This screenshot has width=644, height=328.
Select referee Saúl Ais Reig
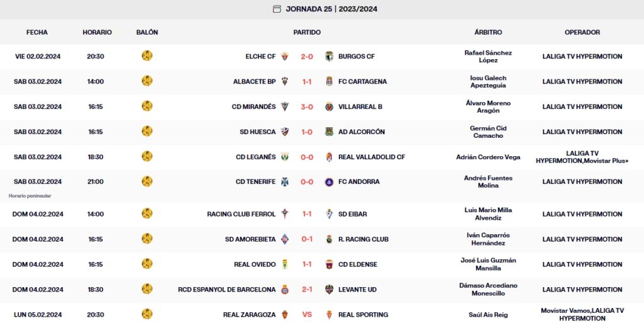click(x=488, y=315)
